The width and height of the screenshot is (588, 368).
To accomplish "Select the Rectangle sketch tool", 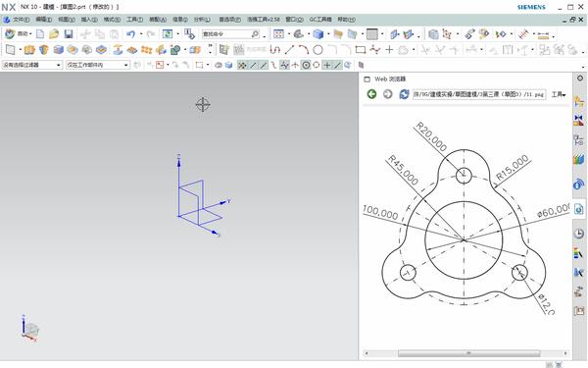I will [x=361, y=50].
